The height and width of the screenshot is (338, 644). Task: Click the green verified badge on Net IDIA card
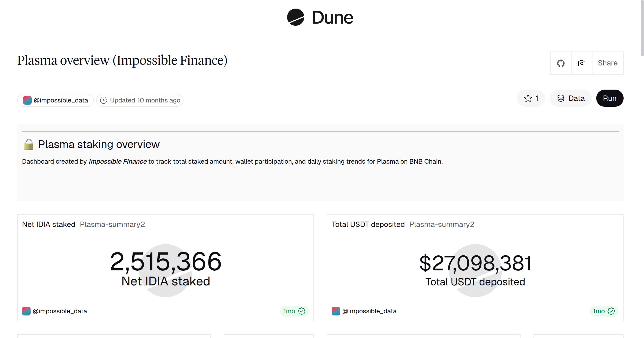pos(302,311)
